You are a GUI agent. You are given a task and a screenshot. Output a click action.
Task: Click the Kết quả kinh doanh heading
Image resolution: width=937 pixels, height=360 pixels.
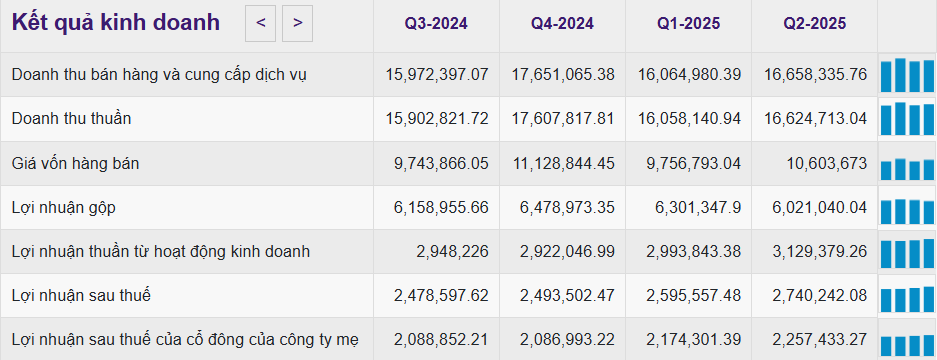click(116, 23)
